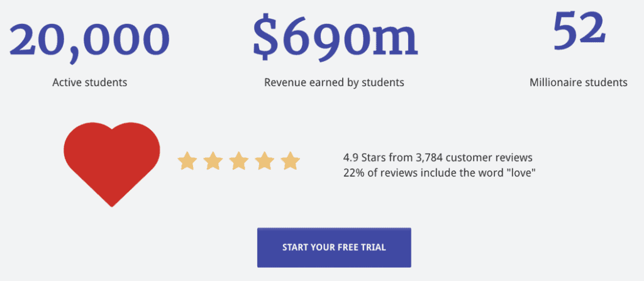The width and height of the screenshot is (644, 281).
Task: Click the 22% of reviews love text
Action: [x=440, y=172]
